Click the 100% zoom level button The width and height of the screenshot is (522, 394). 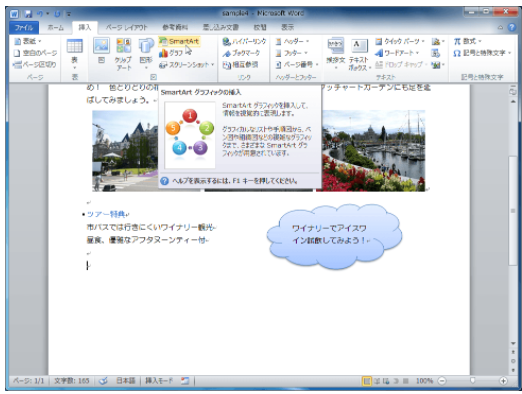click(x=424, y=381)
